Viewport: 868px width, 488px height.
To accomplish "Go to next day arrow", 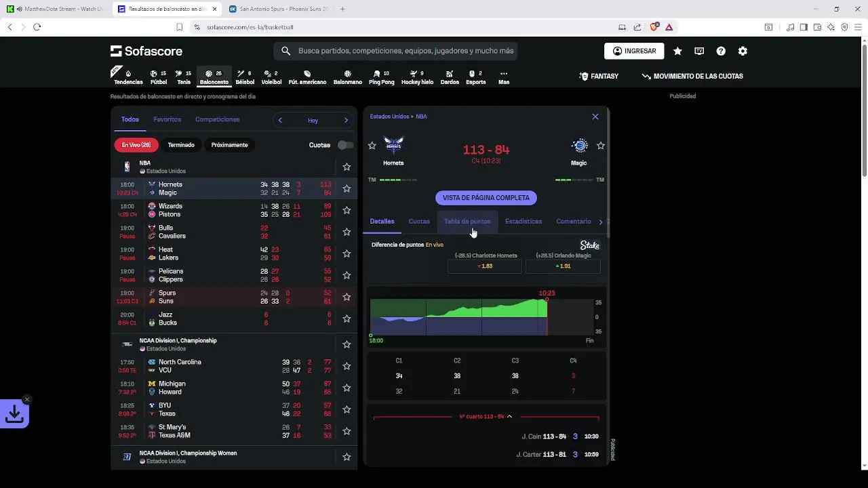I will click(x=346, y=120).
